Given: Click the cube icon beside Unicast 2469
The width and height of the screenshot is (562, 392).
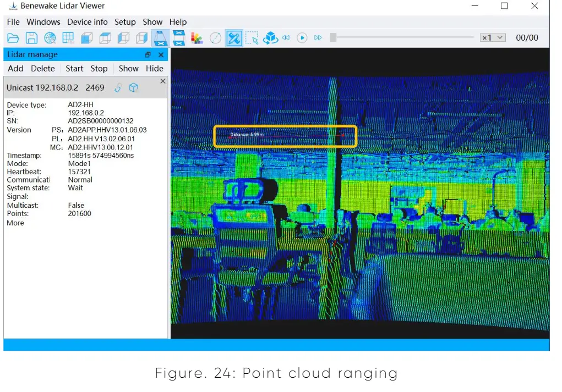Looking at the screenshot, I should (x=133, y=88).
